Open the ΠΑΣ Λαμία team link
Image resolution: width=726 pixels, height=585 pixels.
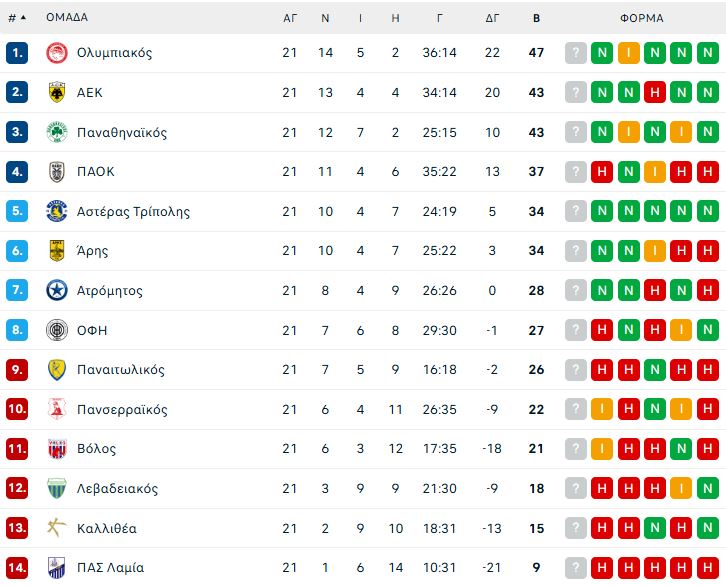tap(110, 567)
